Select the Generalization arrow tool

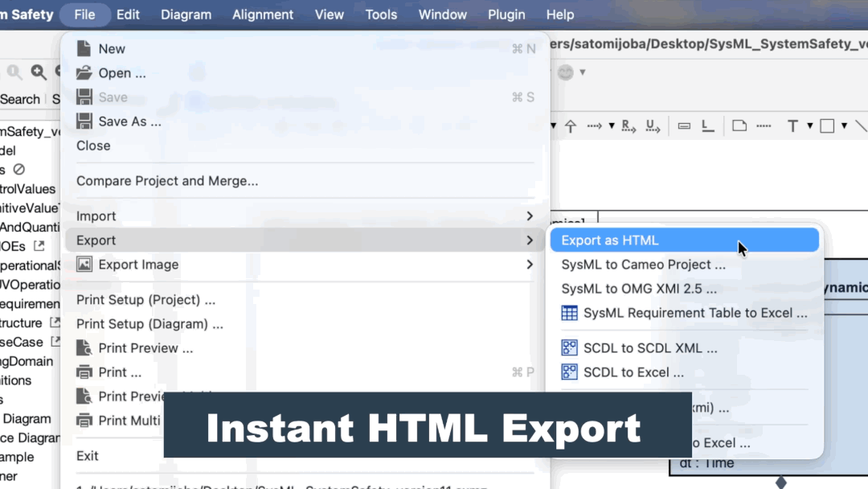point(570,125)
